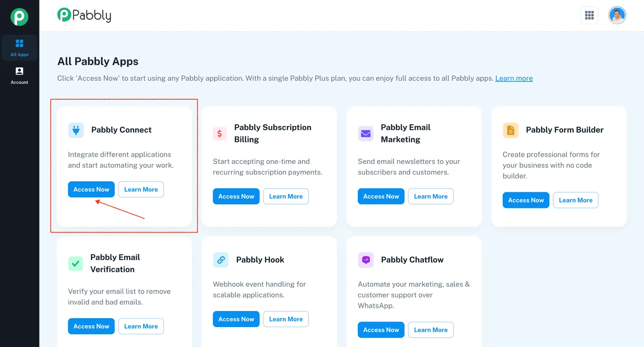The width and height of the screenshot is (644, 347).
Task: Access Now for Pabbly Form Builder
Action: point(526,200)
